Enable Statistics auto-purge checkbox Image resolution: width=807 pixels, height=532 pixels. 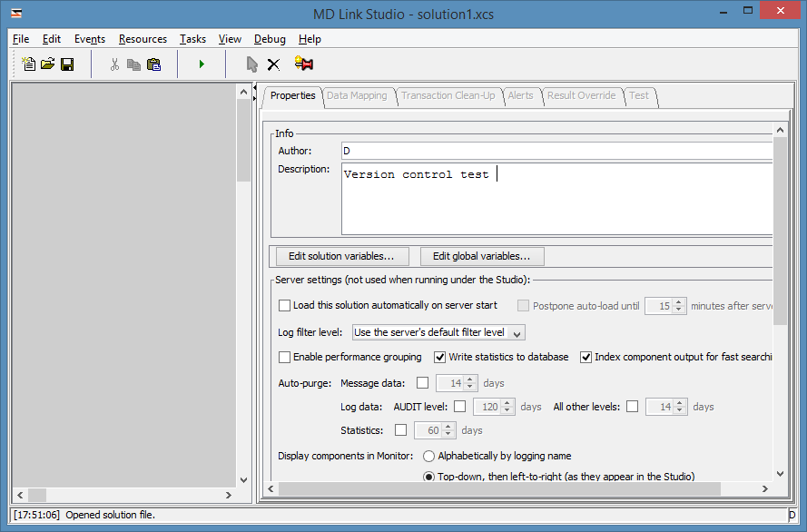pos(400,430)
